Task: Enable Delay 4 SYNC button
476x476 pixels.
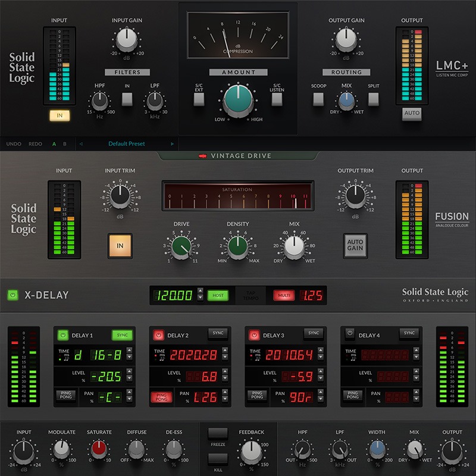Action: pyautogui.click(x=409, y=333)
